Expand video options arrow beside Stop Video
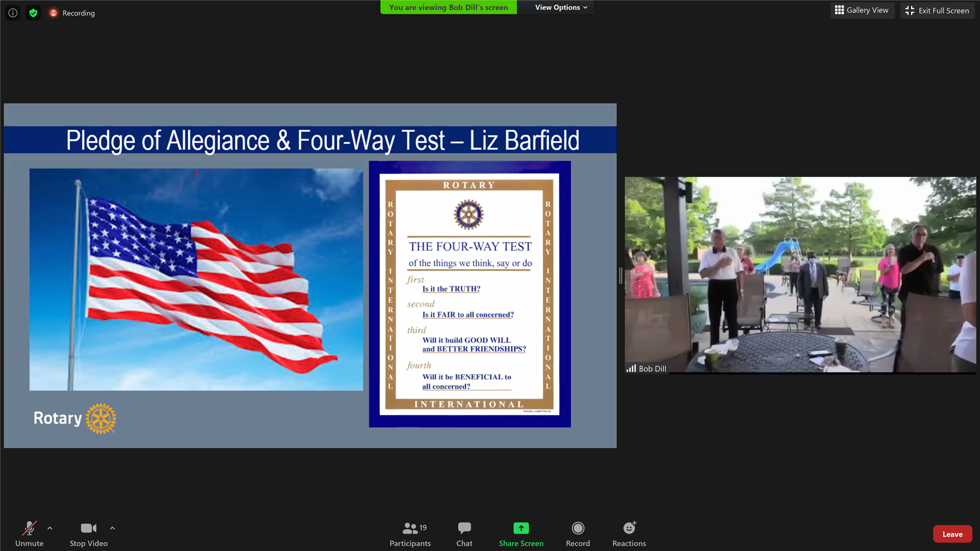 pos(112,528)
